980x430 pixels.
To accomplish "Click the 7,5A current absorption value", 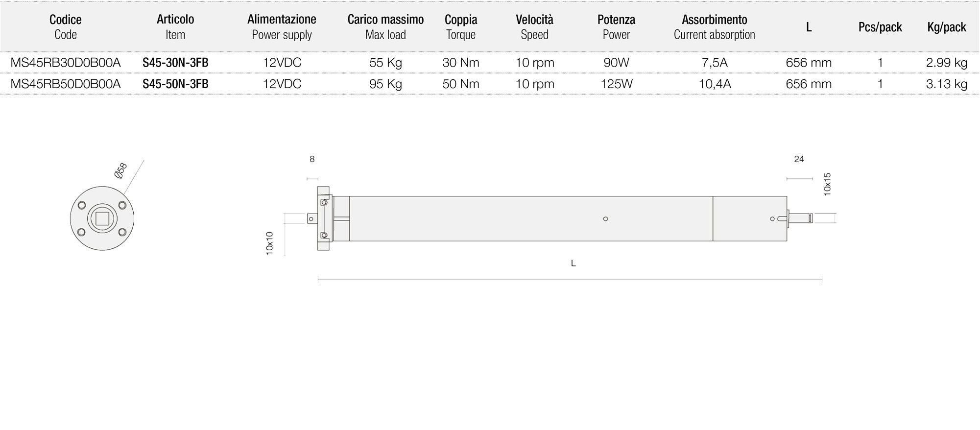I will [714, 63].
